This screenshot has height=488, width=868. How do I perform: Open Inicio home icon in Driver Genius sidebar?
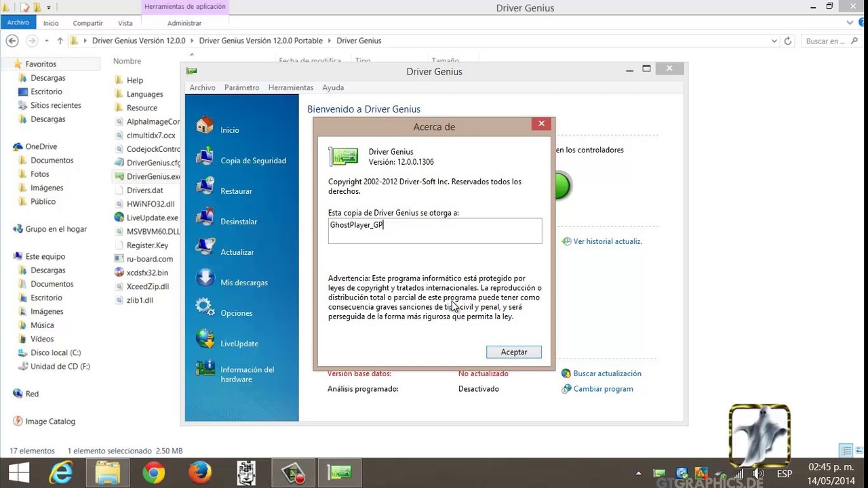(205, 126)
